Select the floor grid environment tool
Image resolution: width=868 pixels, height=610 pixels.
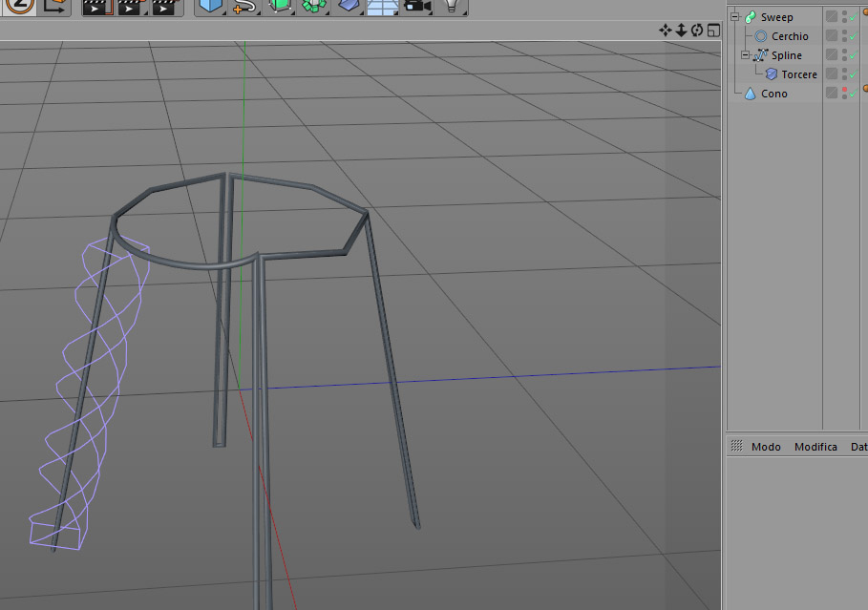[x=383, y=7]
